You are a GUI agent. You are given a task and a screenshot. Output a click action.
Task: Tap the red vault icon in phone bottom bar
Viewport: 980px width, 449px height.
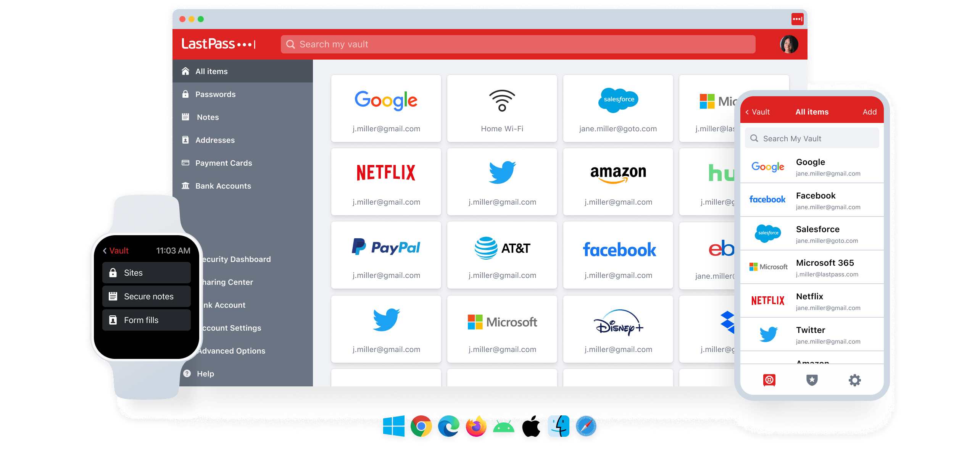[769, 380]
